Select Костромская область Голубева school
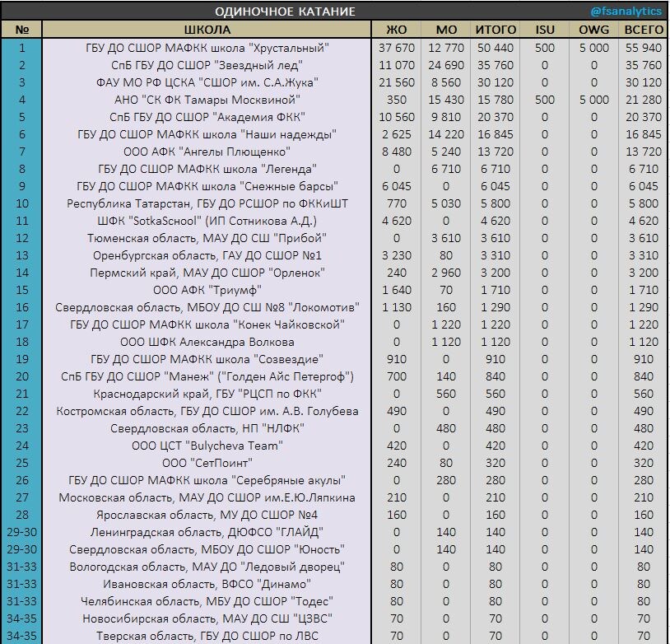 pos(207,412)
